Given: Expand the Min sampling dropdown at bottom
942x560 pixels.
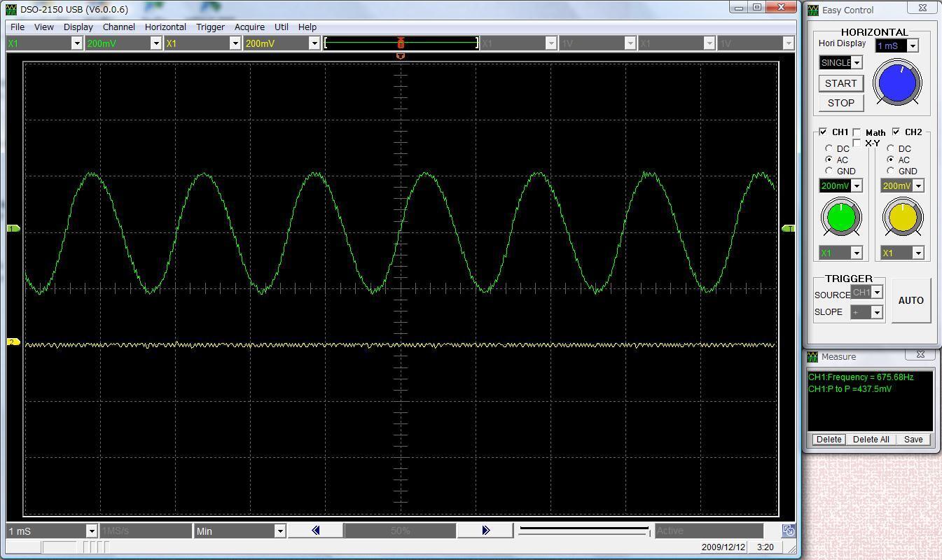Looking at the screenshot, I should [x=279, y=531].
